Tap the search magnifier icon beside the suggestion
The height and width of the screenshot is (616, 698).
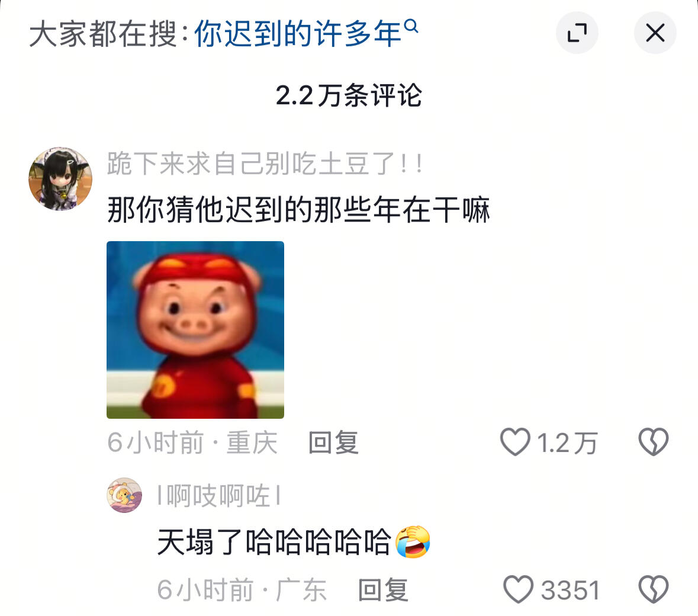click(411, 26)
